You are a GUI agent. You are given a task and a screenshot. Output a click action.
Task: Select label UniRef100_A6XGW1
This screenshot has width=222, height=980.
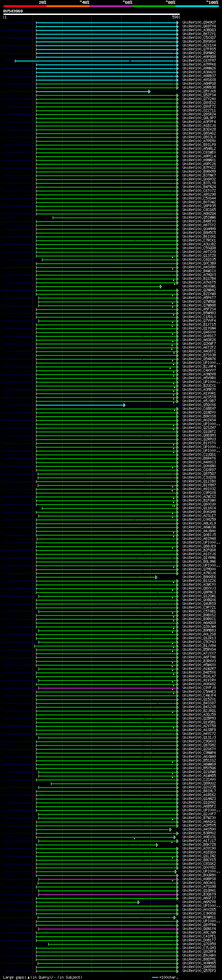coord(199,286)
